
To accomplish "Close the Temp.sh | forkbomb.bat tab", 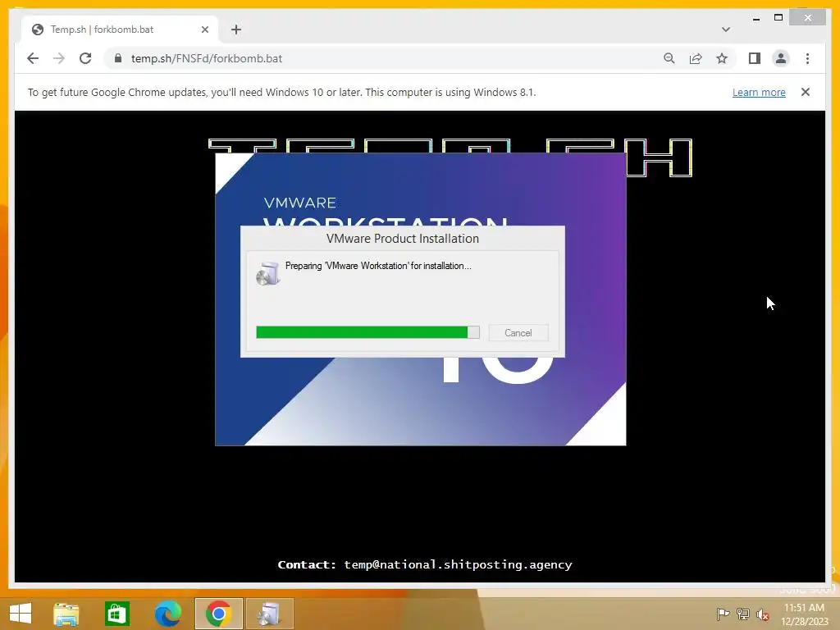I will 204,30.
